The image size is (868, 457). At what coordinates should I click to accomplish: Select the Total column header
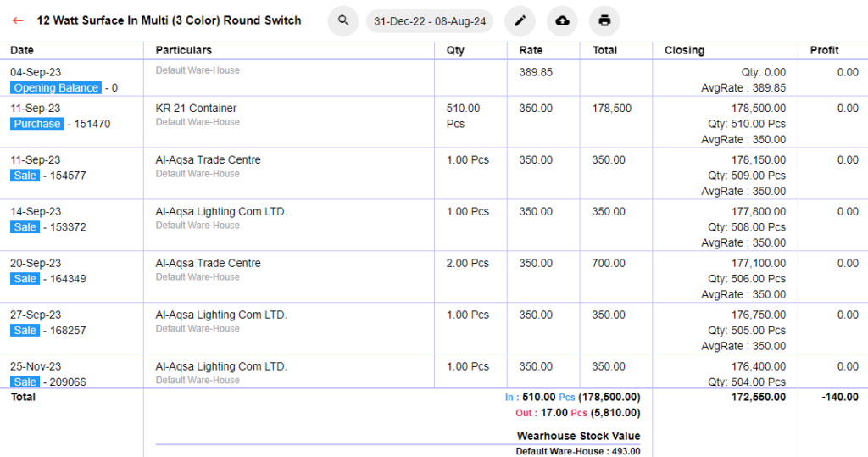click(x=604, y=50)
